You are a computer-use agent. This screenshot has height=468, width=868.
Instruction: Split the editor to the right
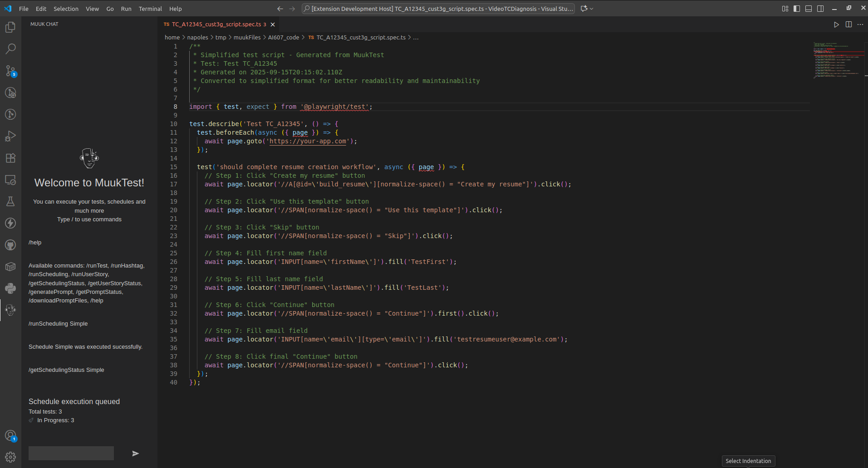848,24
